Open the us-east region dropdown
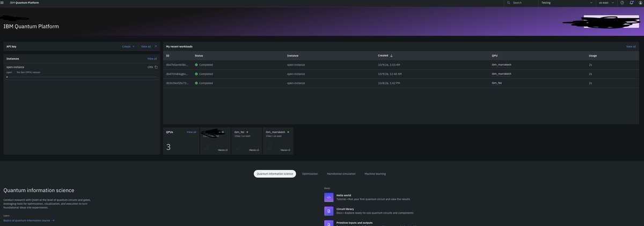The width and height of the screenshot is (644, 226). point(606,3)
